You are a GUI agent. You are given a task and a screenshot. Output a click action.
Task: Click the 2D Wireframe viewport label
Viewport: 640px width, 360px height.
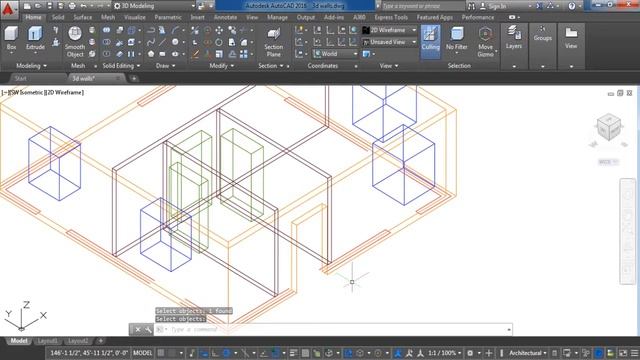pyautogui.click(x=64, y=93)
